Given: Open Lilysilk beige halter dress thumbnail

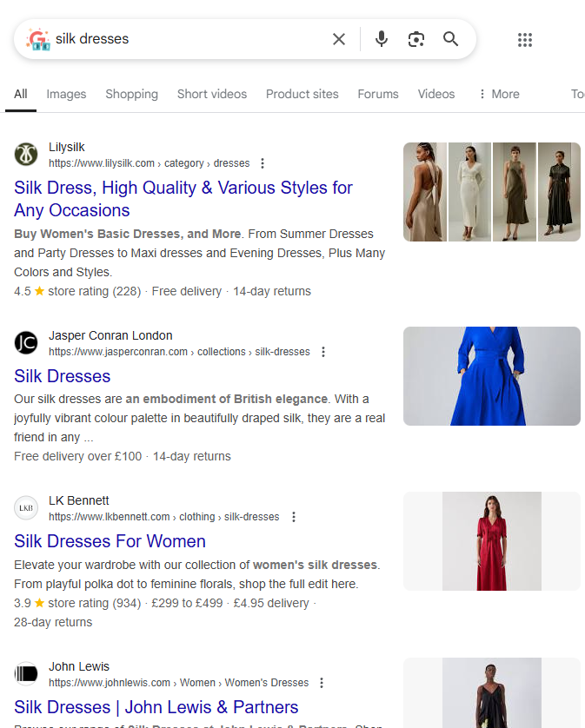Looking at the screenshot, I should coord(425,192).
